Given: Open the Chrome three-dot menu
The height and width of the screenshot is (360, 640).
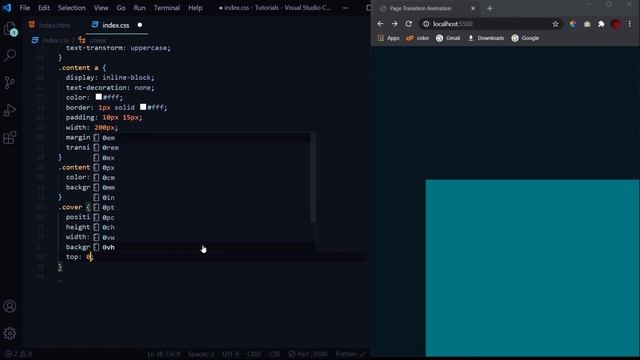Looking at the screenshot, I should click(x=630, y=24).
